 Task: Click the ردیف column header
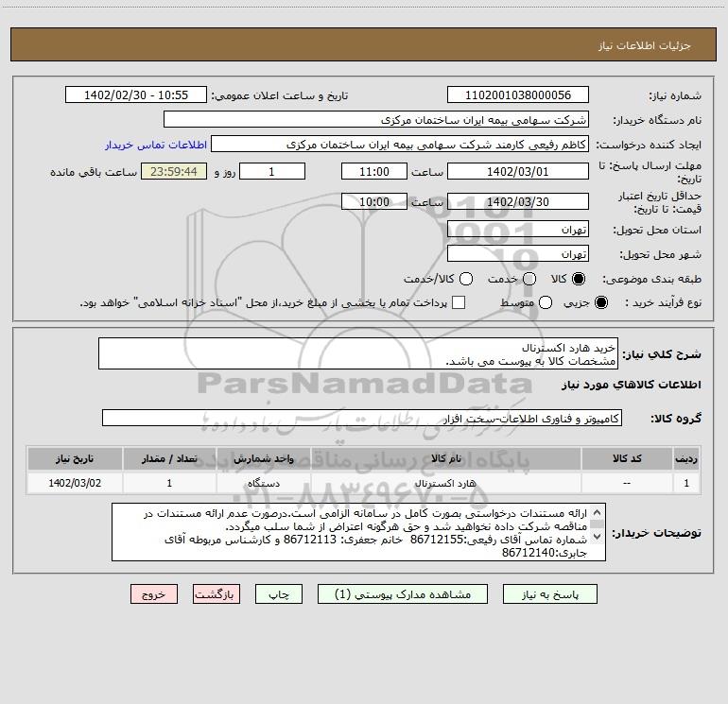686,458
